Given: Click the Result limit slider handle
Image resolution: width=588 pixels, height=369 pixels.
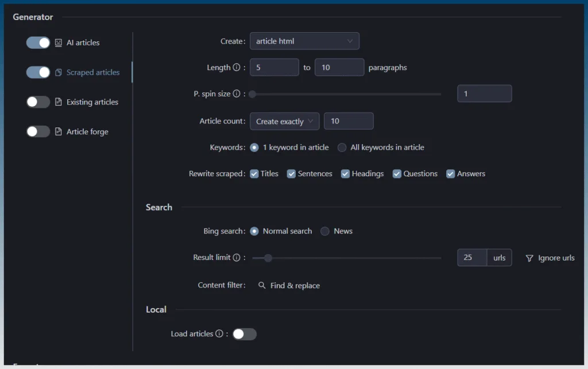Looking at the screenshot, I should (268, 258).
